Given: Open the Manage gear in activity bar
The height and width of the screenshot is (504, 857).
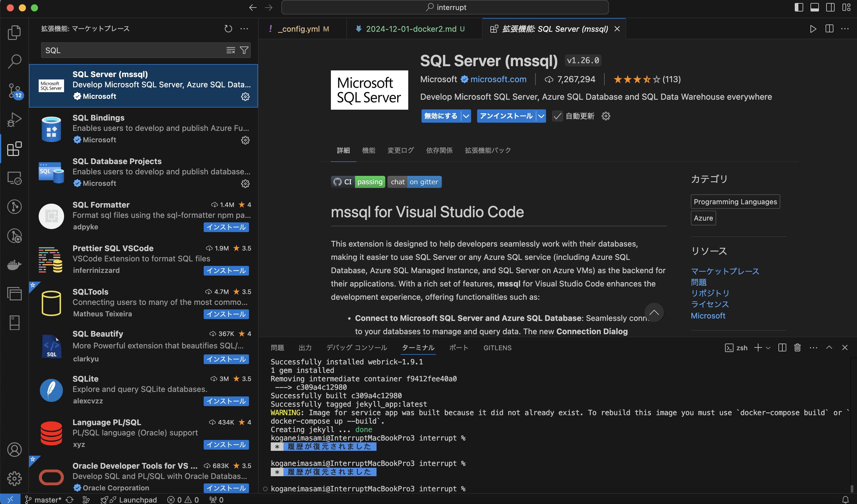Looking at the screenshot, I should (x=14, y=479).
